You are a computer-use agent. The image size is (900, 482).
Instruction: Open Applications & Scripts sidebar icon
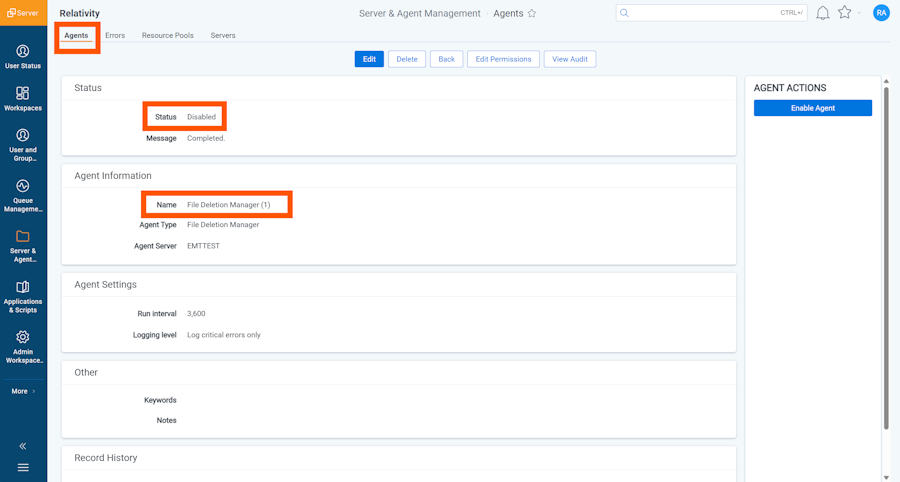pyautogui.click(x=22, y=296)
